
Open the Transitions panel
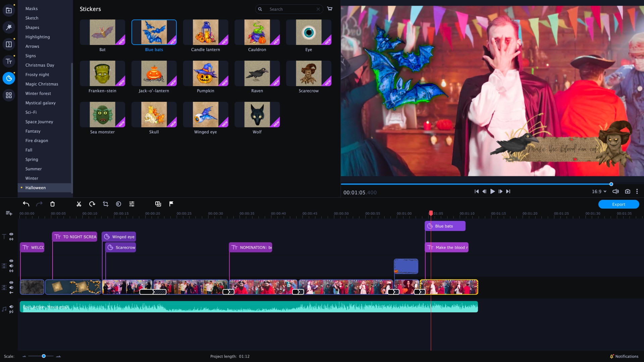pyautogui.click(x=9, y=44)
